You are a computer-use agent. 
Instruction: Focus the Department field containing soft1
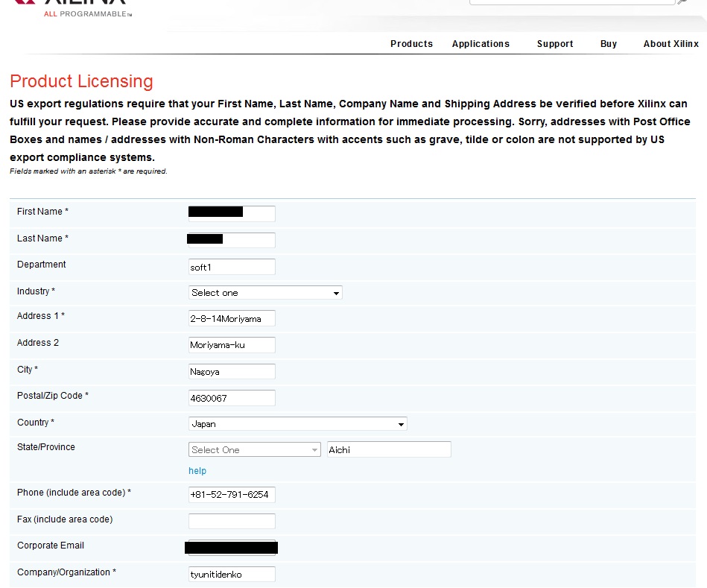232,267
